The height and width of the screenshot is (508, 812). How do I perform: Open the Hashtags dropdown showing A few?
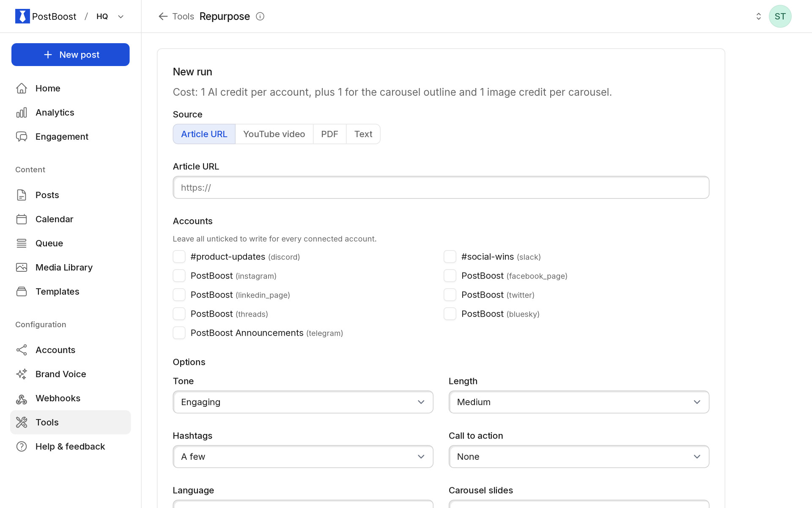coord(303,456)
